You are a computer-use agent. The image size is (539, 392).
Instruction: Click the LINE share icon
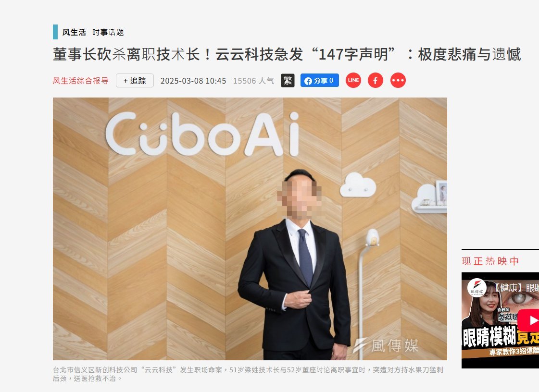[353, 80]
